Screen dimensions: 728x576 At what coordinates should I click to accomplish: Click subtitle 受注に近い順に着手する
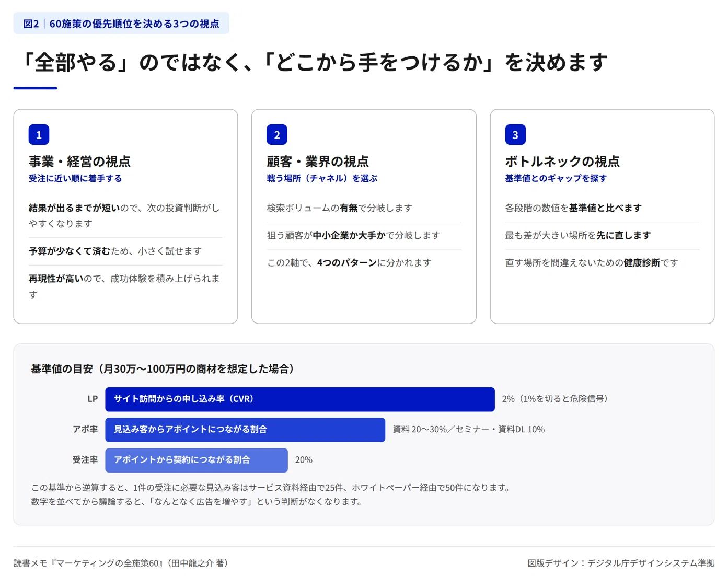pyautogui.click(x=75, y=178)
